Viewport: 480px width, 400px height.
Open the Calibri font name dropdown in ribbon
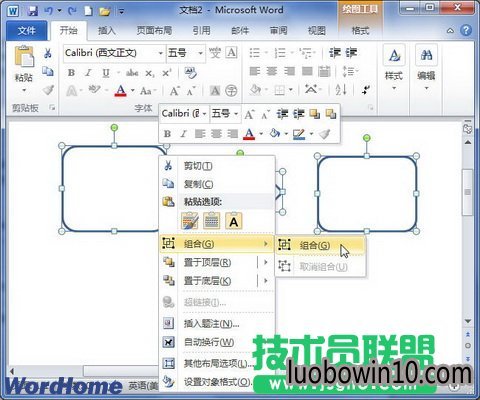click(161, 53)
